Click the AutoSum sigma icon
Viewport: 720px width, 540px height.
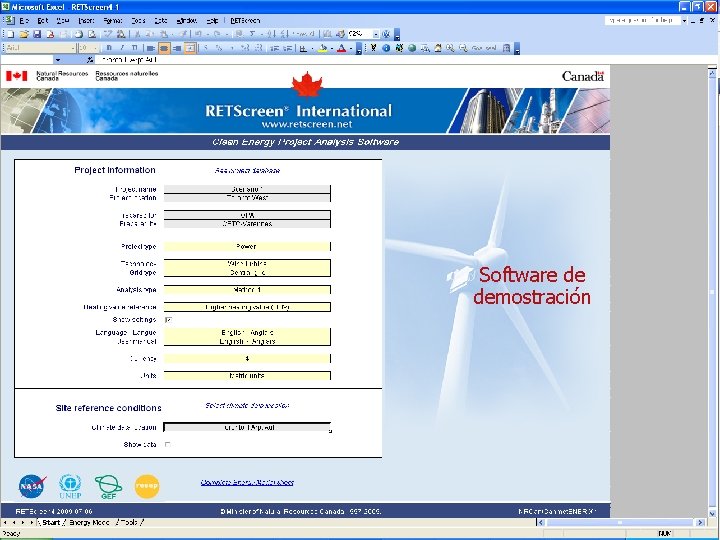coord(253,34)
